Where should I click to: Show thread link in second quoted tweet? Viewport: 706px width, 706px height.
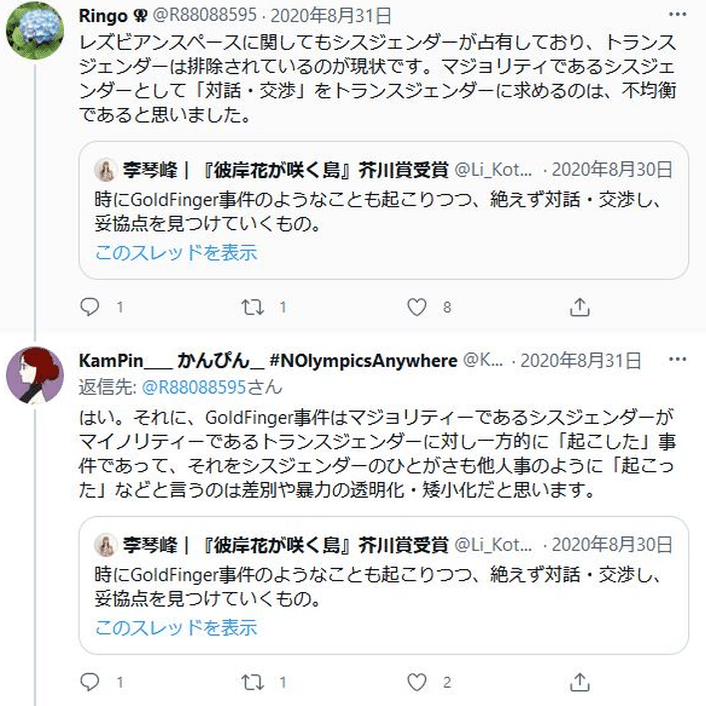pos(176,628)
